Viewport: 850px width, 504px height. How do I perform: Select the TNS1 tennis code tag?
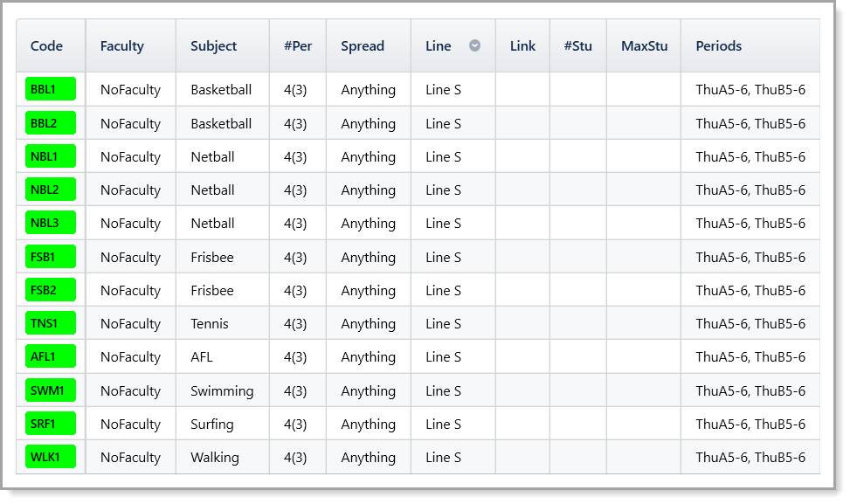(51, 324)
